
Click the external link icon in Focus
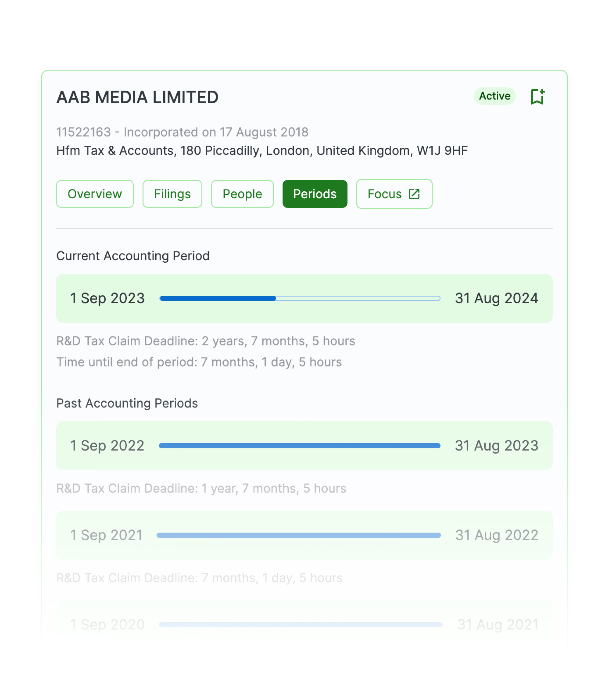[x=414, y=194]
